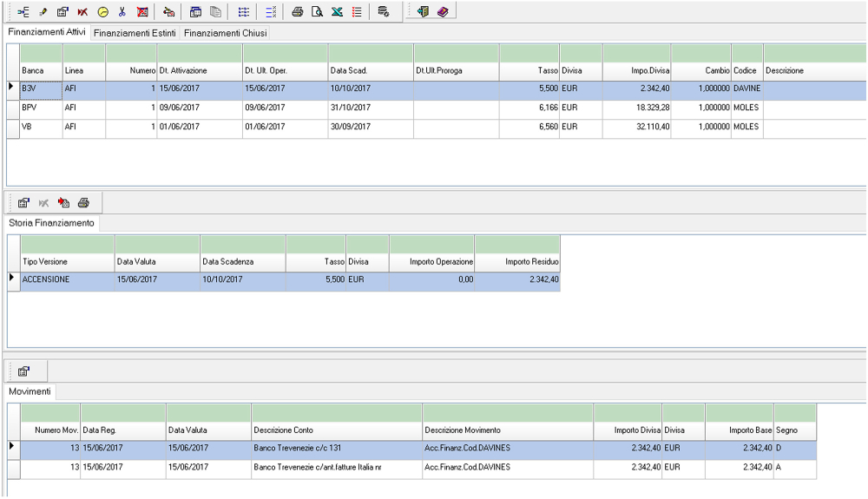
Task: Click the purple help book icon
Action: (x=443, y=12)
